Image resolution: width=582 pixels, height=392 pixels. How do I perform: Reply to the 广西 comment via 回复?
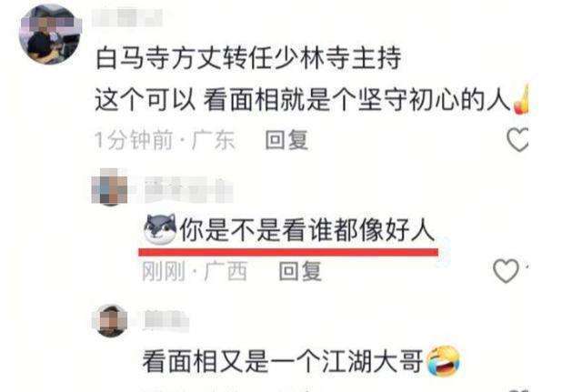click(300, 271)
